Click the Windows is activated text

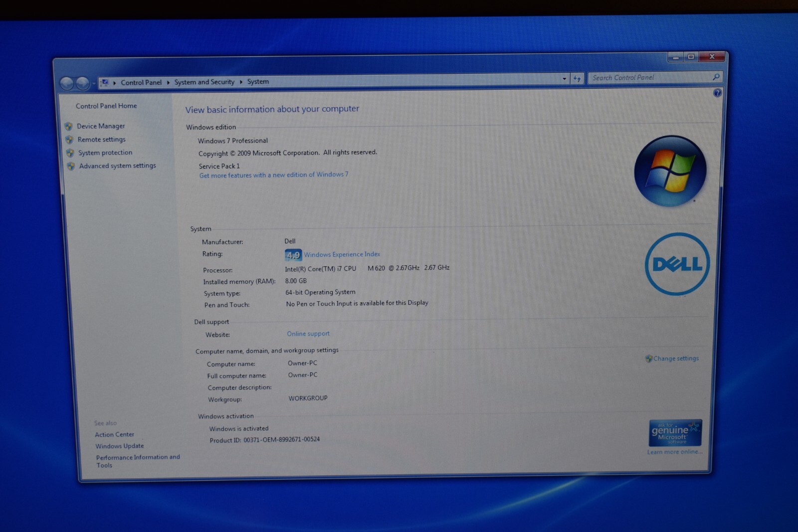click(239, 429)
